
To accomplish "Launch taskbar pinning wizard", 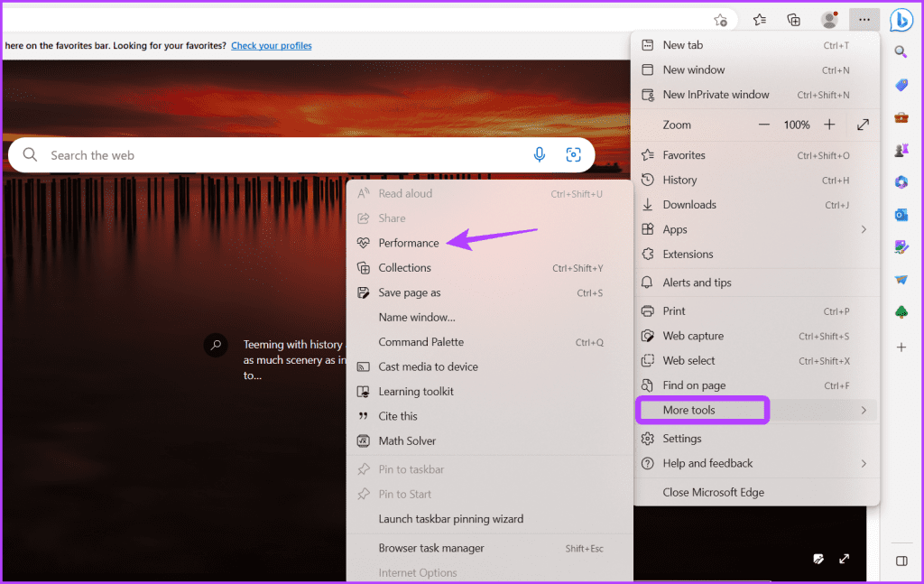I will 490,519.
